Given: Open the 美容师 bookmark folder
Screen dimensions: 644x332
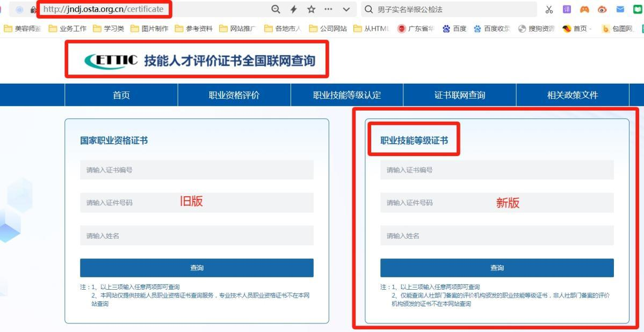Looking at the screenshot, I should (23, 28).
